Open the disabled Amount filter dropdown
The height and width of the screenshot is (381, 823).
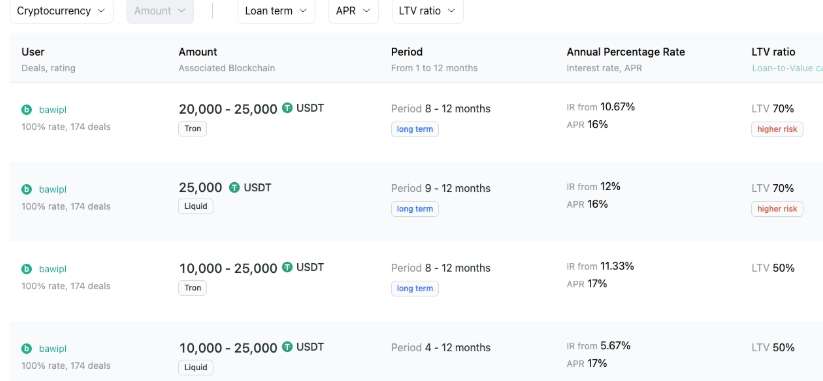click(x=160, y=10)
